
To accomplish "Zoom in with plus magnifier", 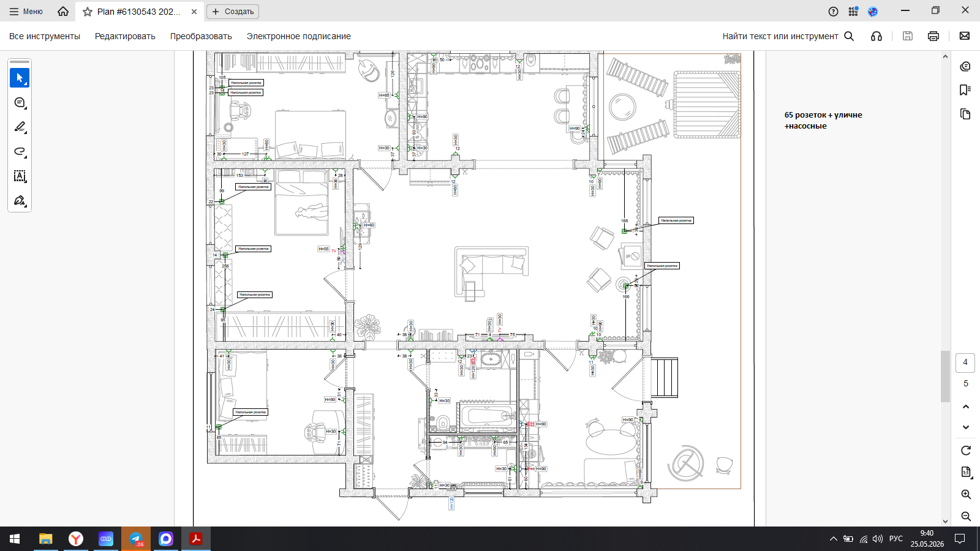I will (x=966, y=494).
